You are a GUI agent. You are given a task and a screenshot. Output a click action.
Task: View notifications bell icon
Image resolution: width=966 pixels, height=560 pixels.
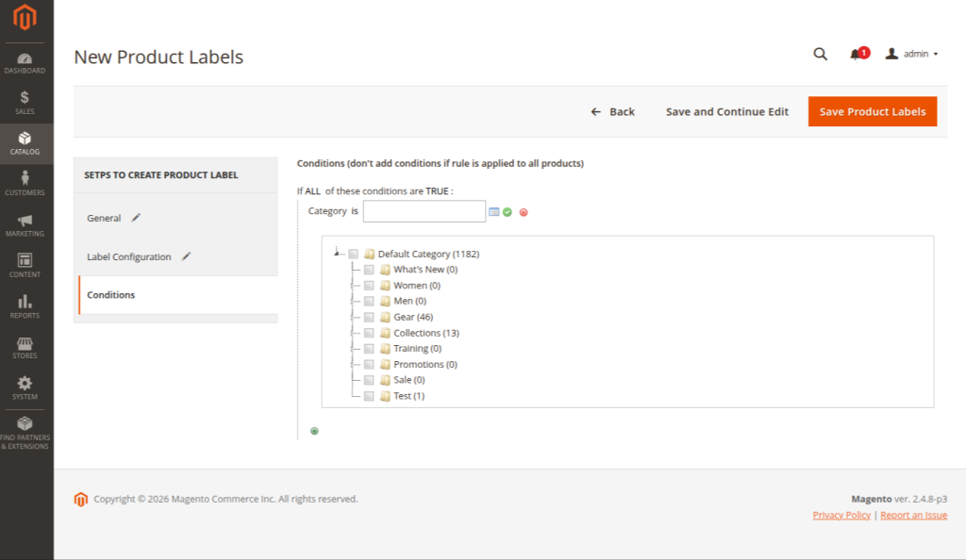coord(856,55)
